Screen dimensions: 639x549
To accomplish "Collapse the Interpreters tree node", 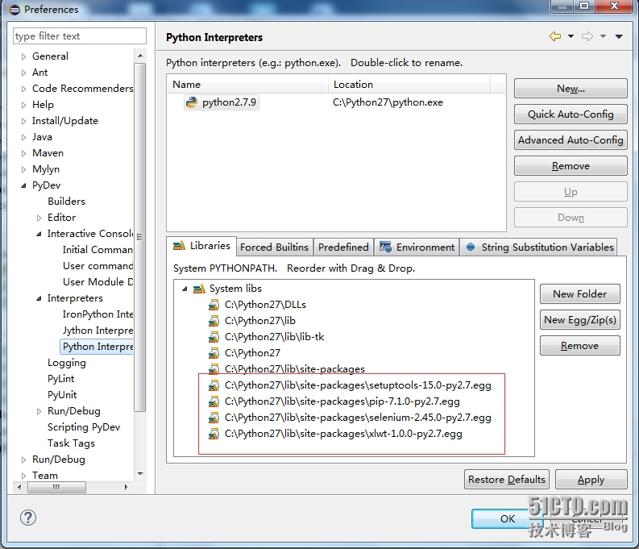I will pyautogui.click(x=39, y=299).
